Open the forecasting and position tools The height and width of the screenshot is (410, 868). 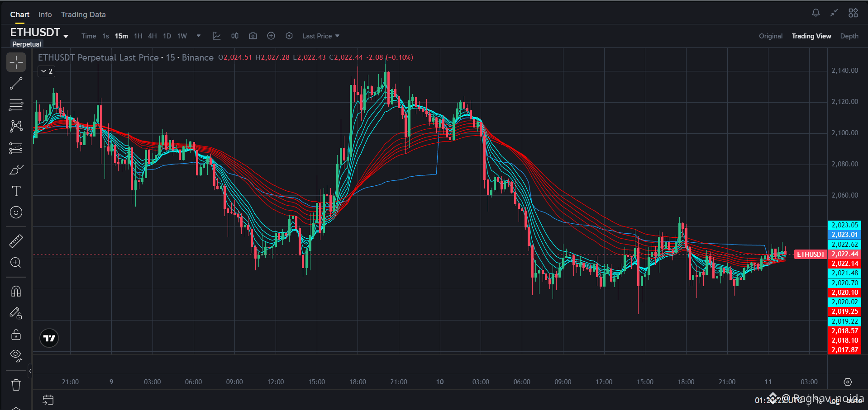16,148
